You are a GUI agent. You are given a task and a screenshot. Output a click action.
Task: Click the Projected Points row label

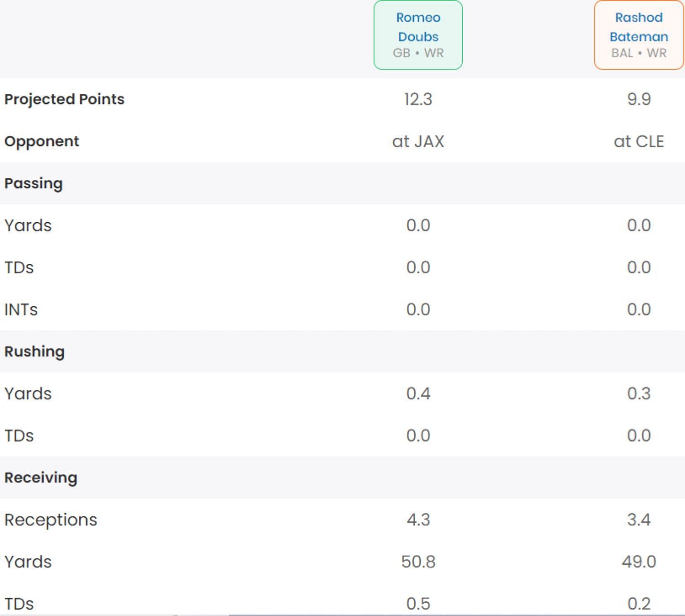pyautogui.click(x=64, y=99)
